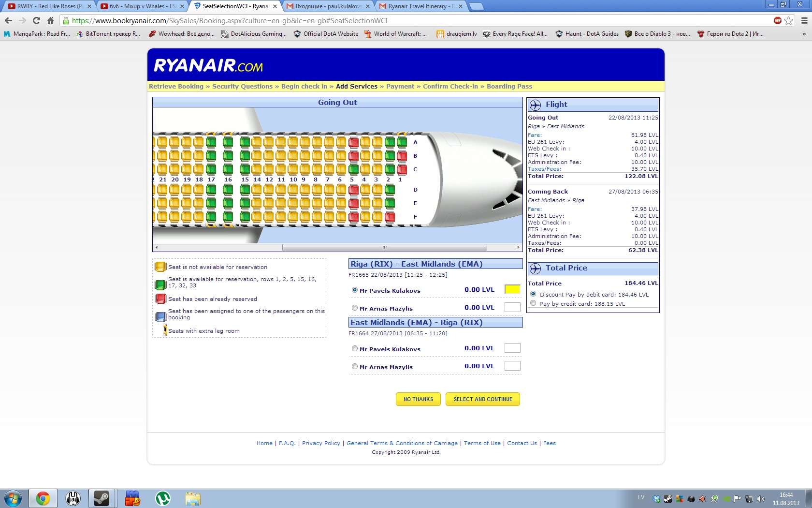Open General Terms & Conditions of Carriage
Viewport: 812px width, 508px height.
point(402,443)
